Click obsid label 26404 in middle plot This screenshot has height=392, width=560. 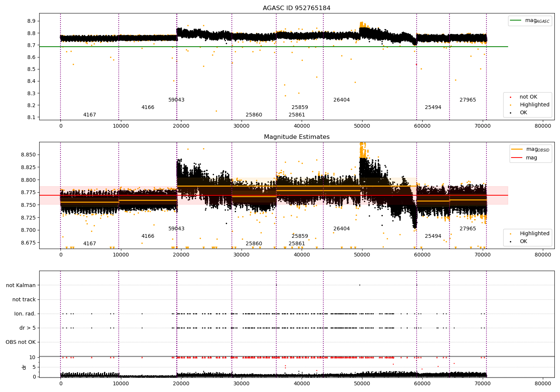342,229
